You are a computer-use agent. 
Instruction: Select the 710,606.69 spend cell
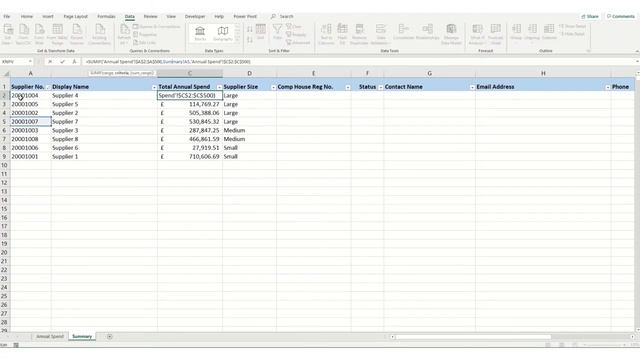(190, 156)
